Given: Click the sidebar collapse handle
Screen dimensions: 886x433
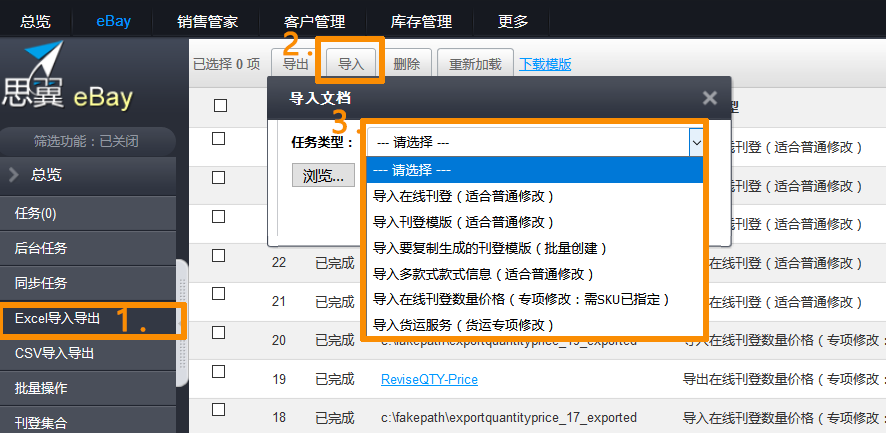Looking at the screenshot, I should (x=182, y=323).
